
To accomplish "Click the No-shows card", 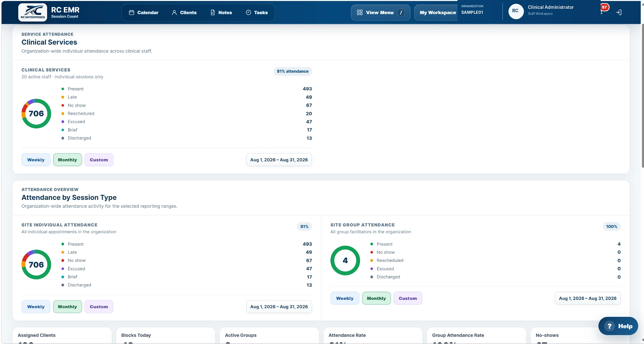I will pyautogui.click(x=580, y=336).
